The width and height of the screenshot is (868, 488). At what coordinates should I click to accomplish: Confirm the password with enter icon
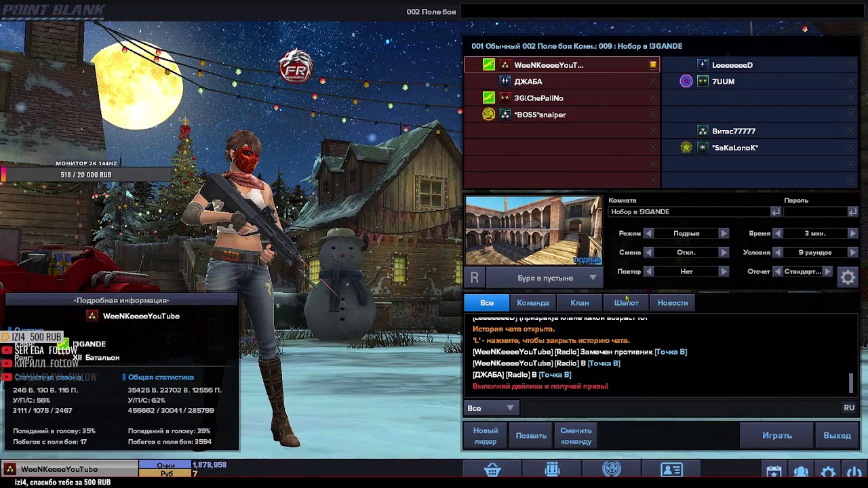tap(852, 211)
